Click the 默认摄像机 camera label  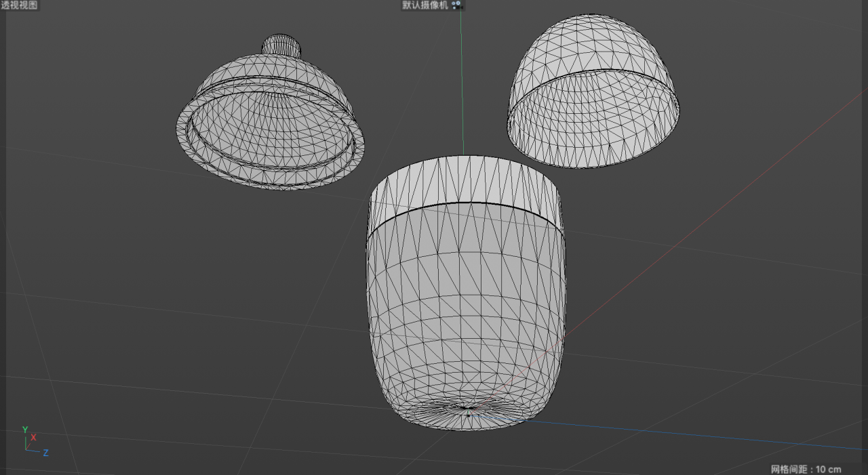[425, 5]
